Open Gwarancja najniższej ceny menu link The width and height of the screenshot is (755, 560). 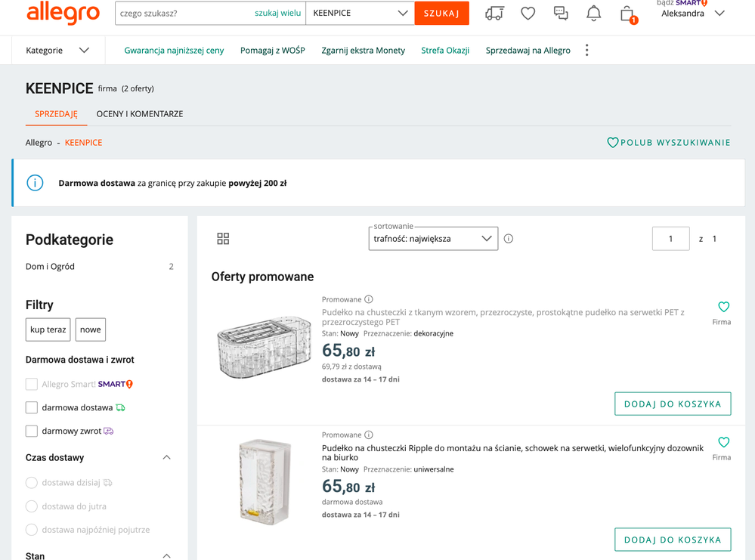coord(174,50)
